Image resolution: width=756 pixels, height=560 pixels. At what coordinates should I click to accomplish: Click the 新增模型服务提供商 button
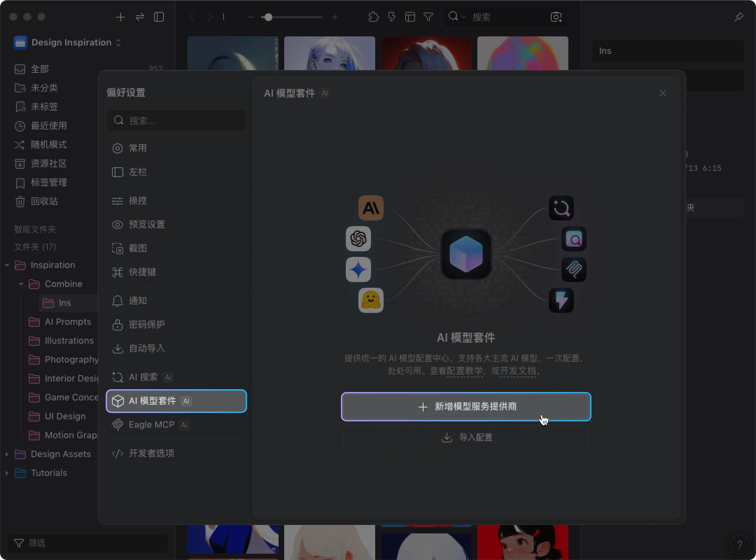pyautogui.click(x=466, y=406)
